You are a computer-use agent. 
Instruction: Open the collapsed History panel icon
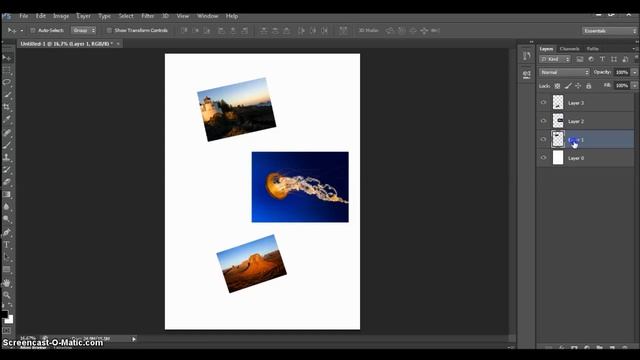[x=527, y=56]
